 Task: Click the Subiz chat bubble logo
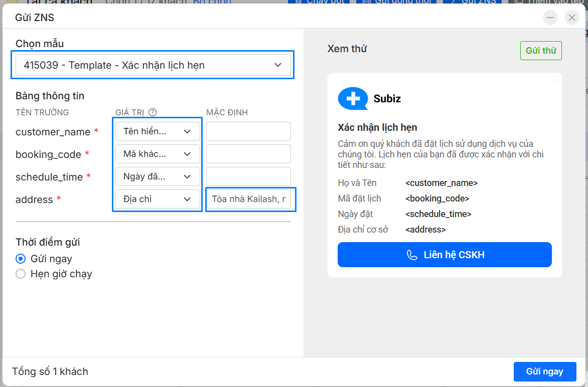click(x=353, y=99)
